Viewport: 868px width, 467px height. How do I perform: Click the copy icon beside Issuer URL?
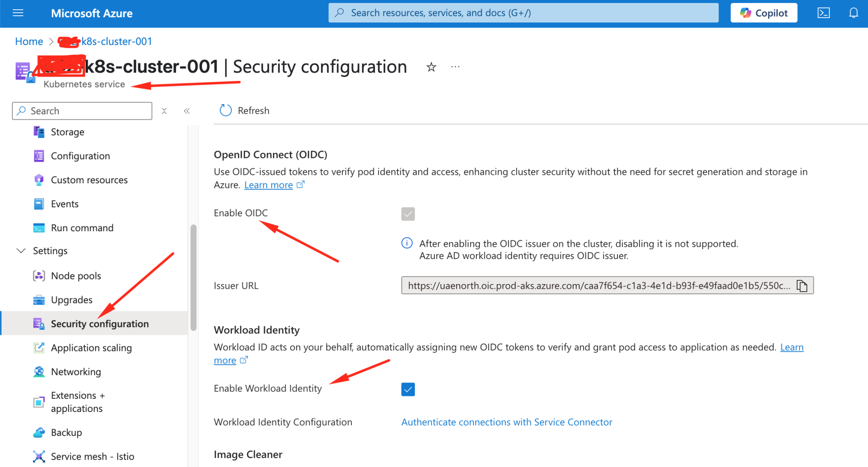(802, 285)
